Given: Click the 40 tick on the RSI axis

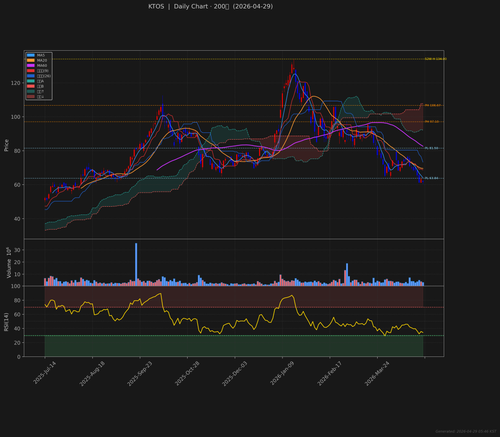Looking at the screenshot, I should pyautogui.click(x=17, y=329).
